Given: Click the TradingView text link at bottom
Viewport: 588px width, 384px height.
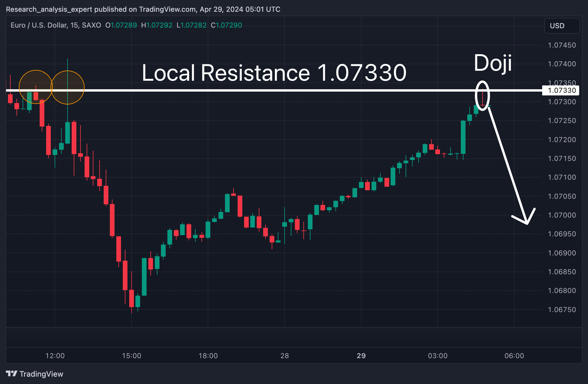Looking at the screenshot, I should pyautogui.click(x=41, y=374).
